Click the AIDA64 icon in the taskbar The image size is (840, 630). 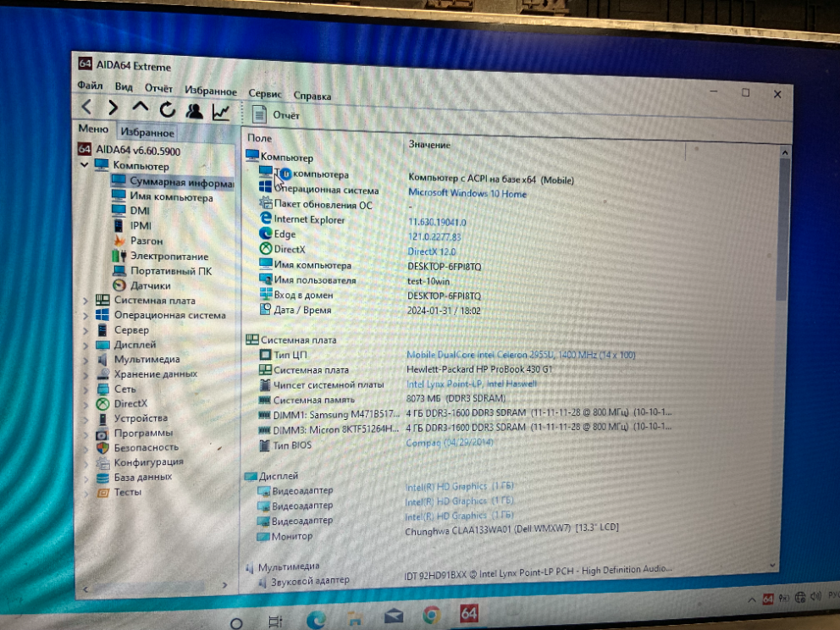coord(469,614)
